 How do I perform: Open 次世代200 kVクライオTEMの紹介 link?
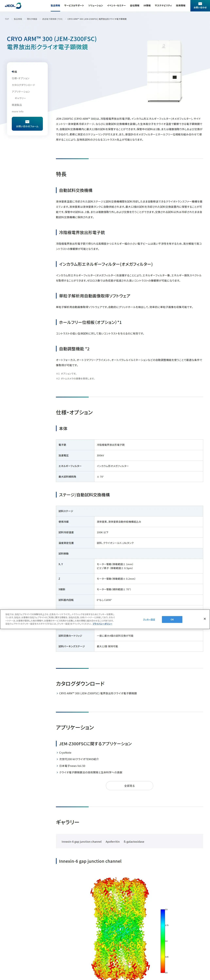[x=79, y=759]
